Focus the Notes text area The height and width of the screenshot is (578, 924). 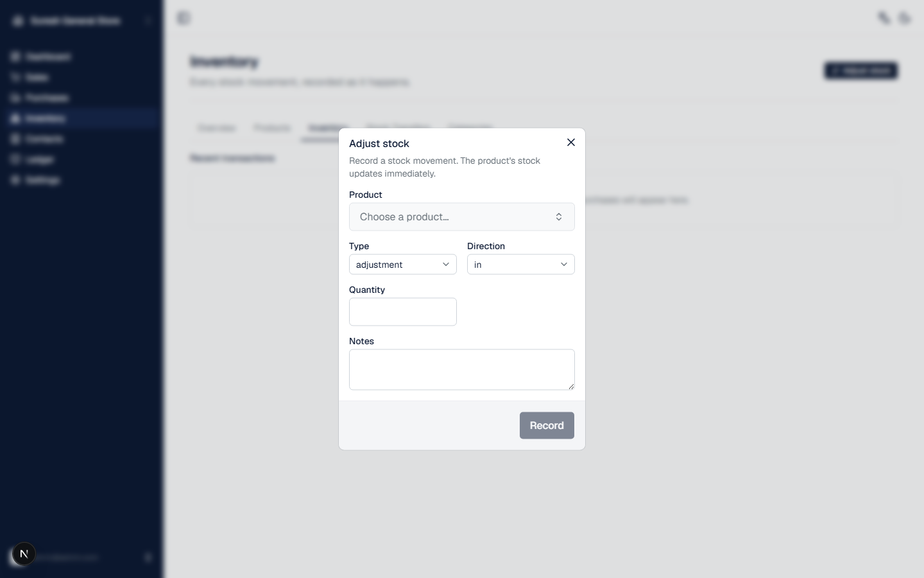tap(462, 369)
